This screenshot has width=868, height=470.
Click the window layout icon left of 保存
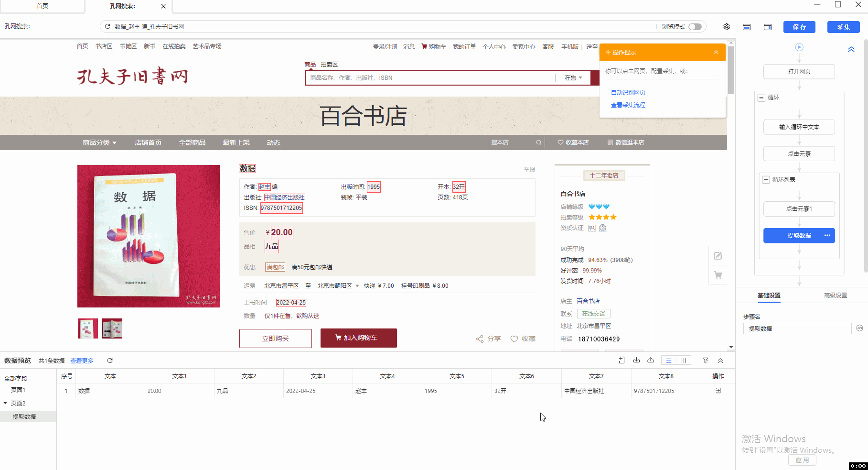click(768, 27)
